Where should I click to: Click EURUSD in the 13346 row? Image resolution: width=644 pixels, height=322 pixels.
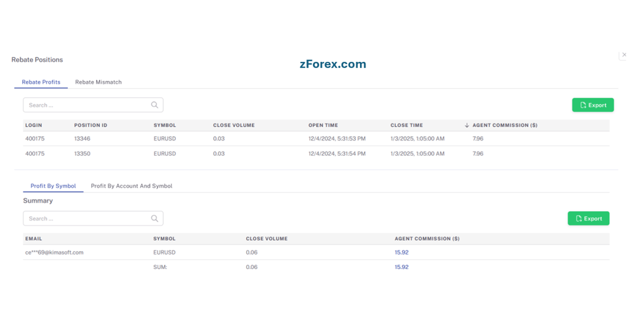pyautogui.click(x=165, y=139)
